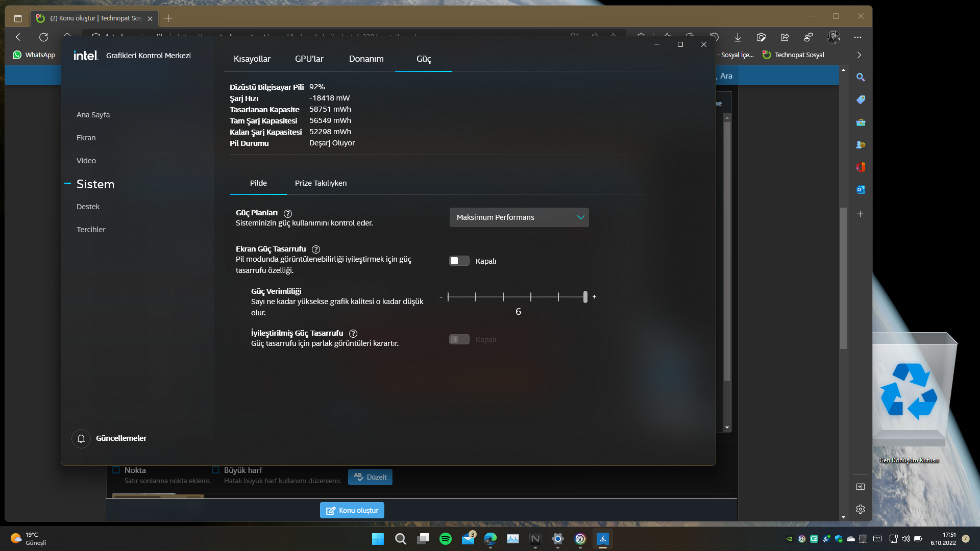Expand the bookmarks bar overflow chevron
Screen dimensions: 980x551
click(859, 55)
